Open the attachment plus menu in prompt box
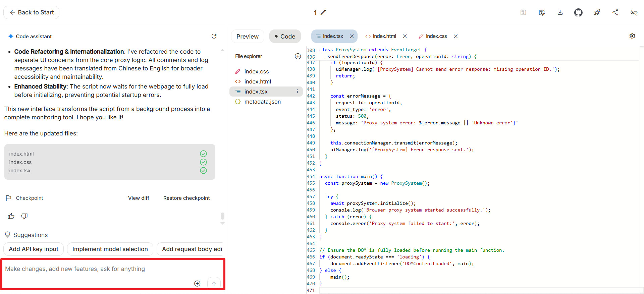Viewport: 644px width, 294px height. [197, 284]
